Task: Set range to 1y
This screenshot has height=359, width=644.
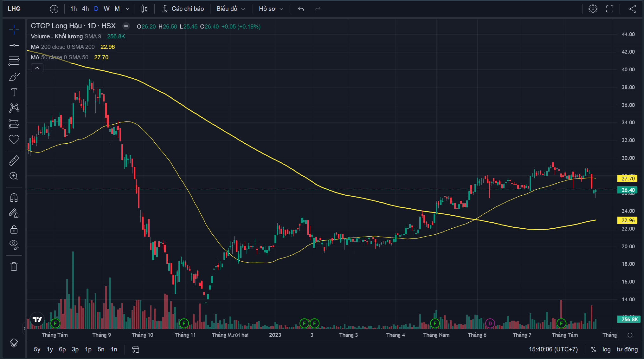Action: click(x=49, y=349)
